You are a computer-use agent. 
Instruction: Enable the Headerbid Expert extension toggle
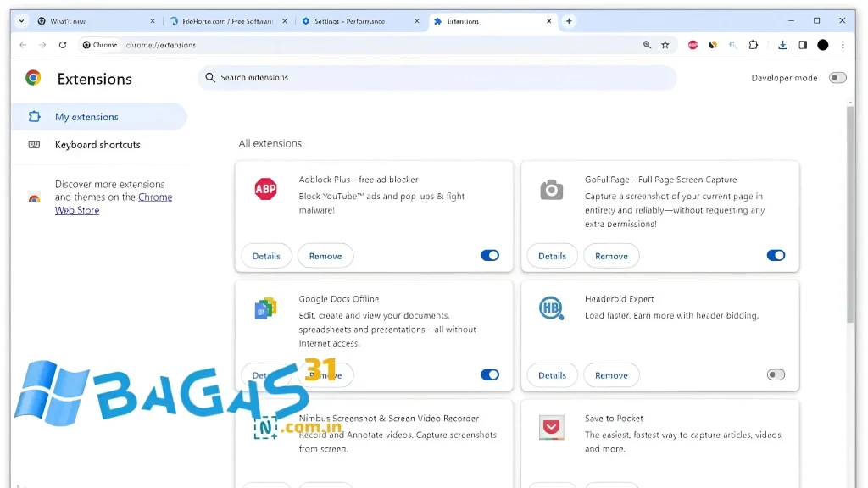(776, 374)
